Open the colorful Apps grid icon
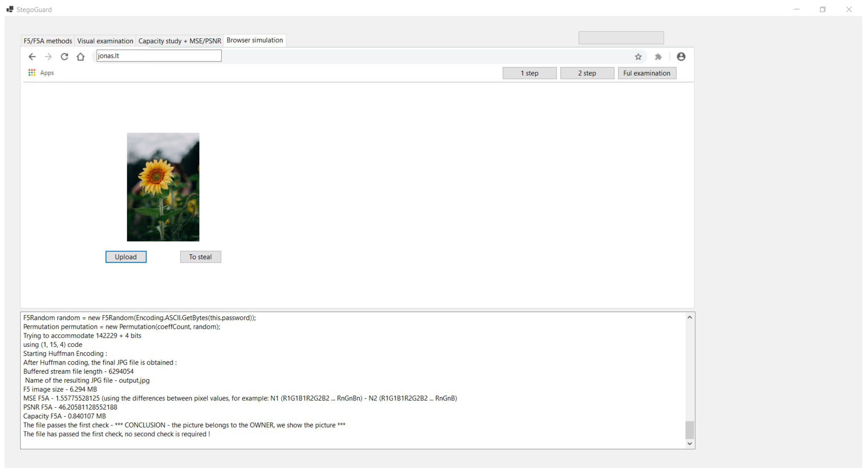The image size is (868, 475). pos(32,73)
